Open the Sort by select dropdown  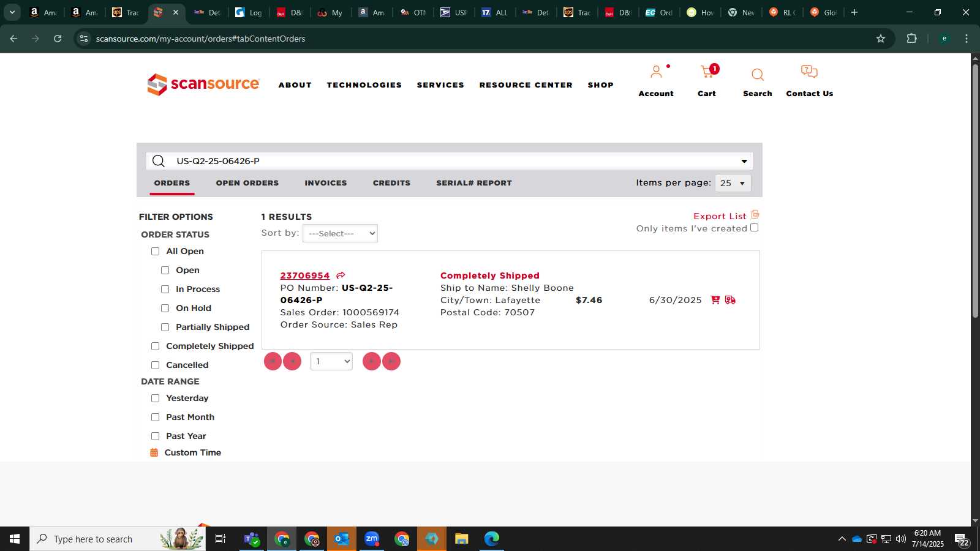340,233
